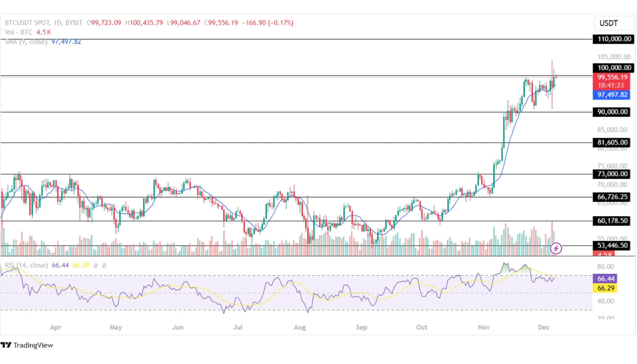637x364 pixels.
Task: Select the 90,000.00 price level label
Action: click(612, 112)
